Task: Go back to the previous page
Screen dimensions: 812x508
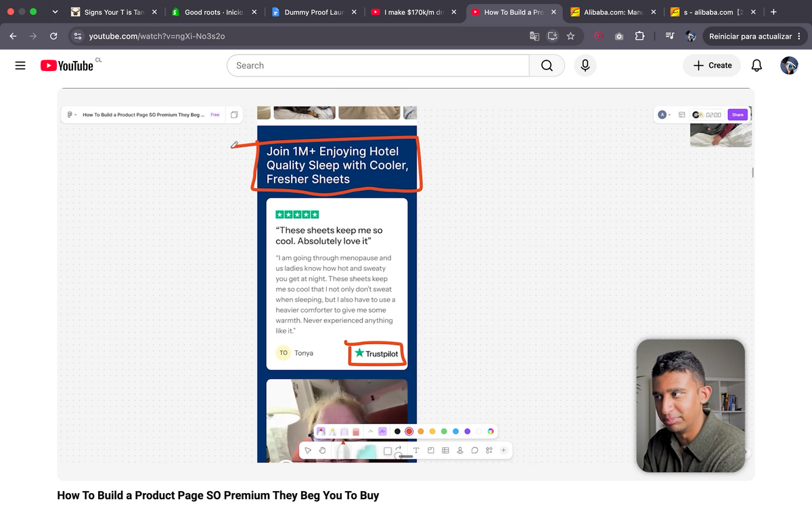Action: tap(14, 36)
